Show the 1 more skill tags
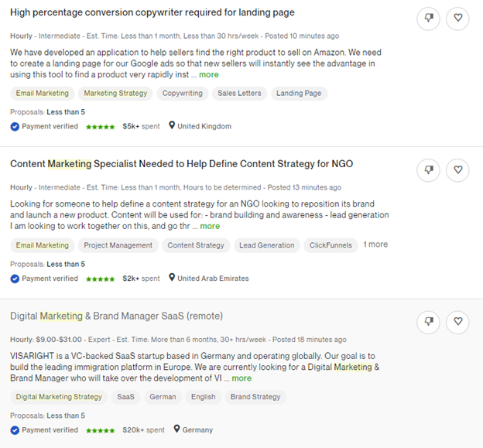 click(375, 245)
